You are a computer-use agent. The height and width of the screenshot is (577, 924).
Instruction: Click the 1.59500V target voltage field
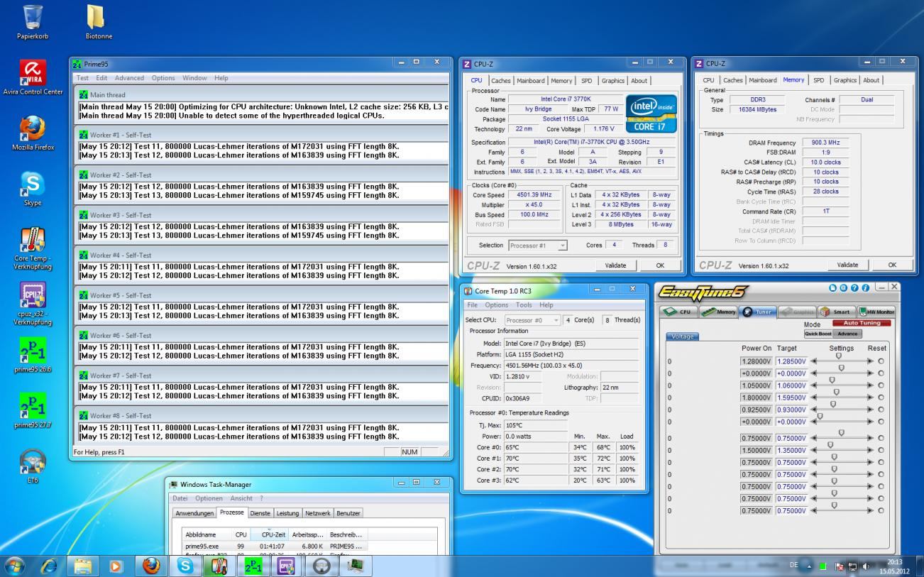[x=792, y=397]
